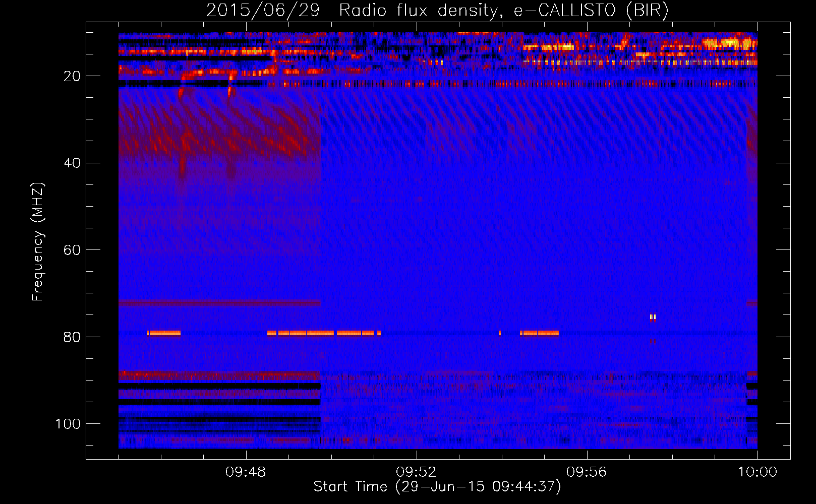Click the time tick label "09:52"

coord(417,472)
